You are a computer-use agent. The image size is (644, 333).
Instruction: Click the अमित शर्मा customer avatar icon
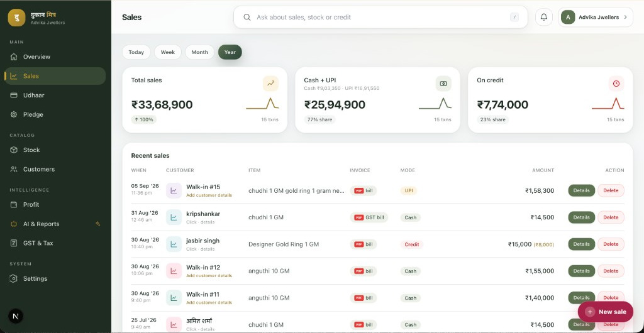(x=174, y=324)
